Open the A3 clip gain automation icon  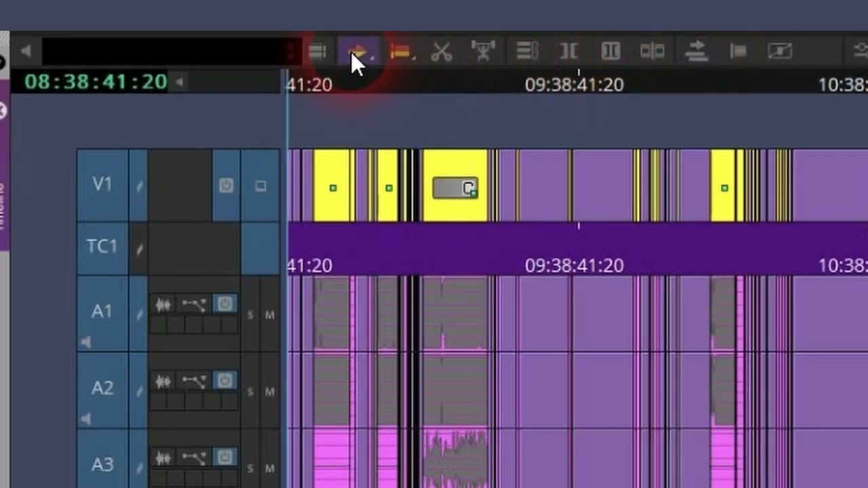(194, 458)
